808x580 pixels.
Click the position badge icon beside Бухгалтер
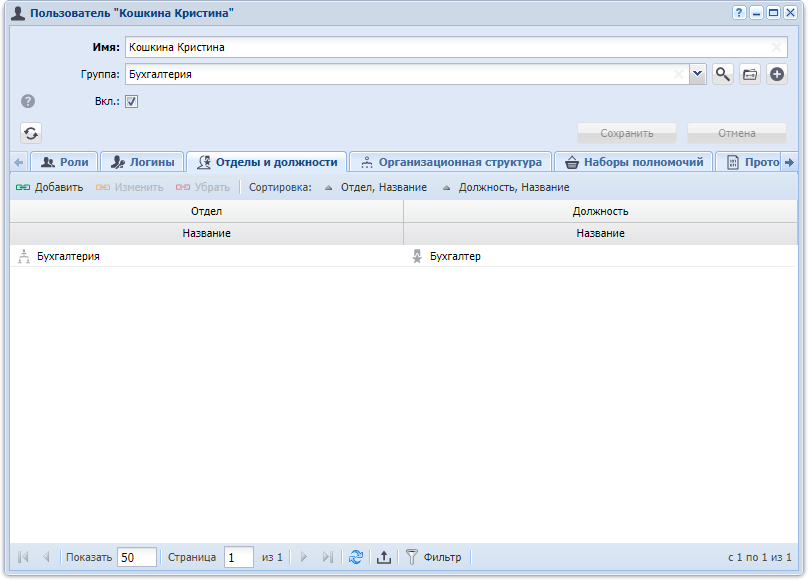[417, 256]
